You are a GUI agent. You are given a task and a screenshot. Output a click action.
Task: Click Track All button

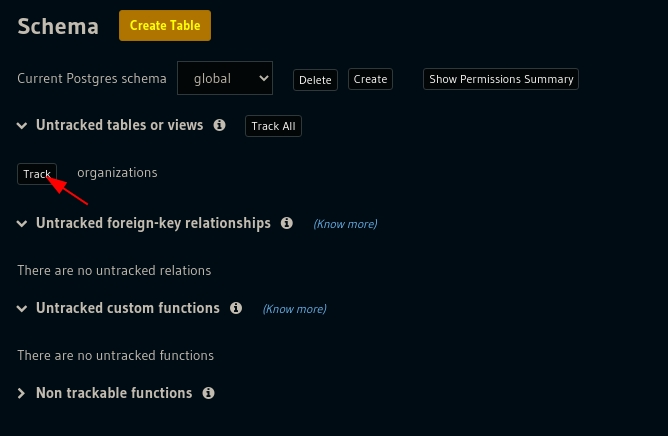[274, 126]
